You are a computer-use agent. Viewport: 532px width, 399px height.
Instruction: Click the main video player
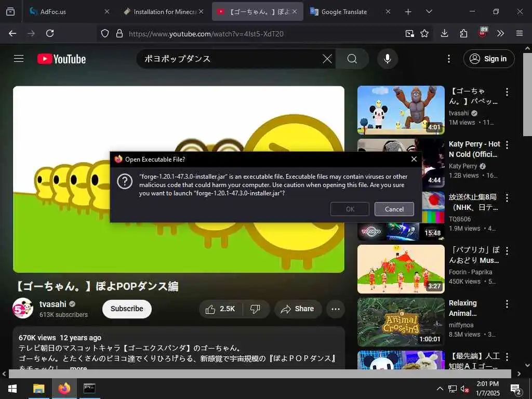tap(179, 179)
